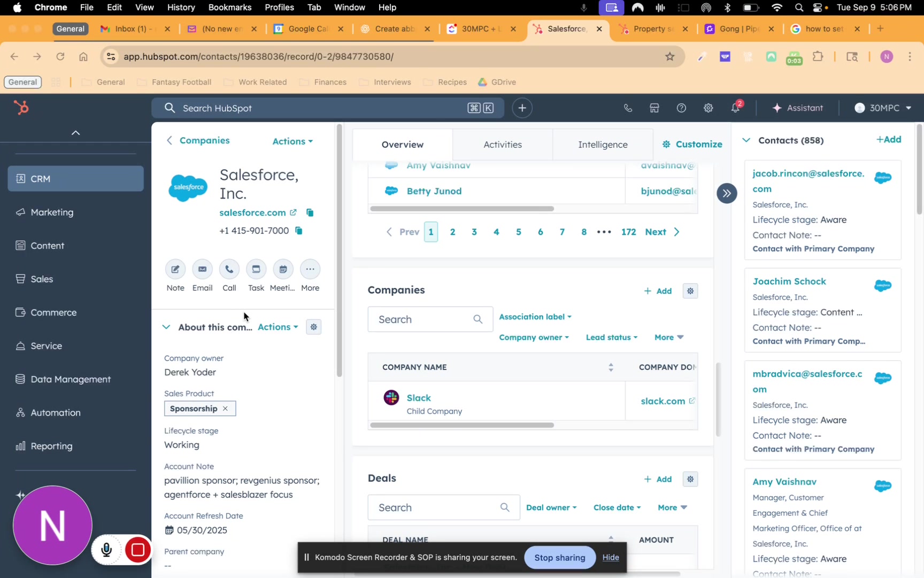The image size is (924, 578).
Task: Create a Task for this record
Action: [256, 269]
